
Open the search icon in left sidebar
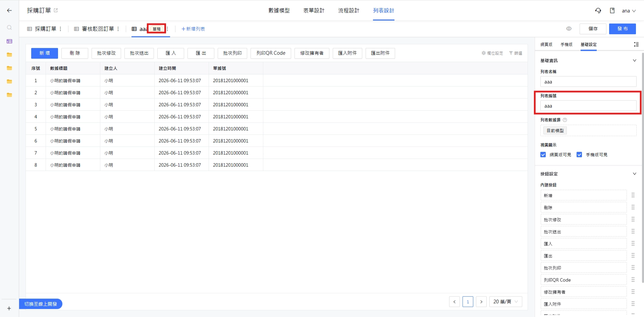(x=9, y=27)
